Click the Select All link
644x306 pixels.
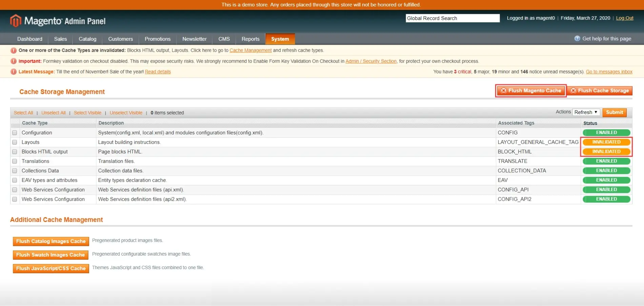tap(23, 113)
